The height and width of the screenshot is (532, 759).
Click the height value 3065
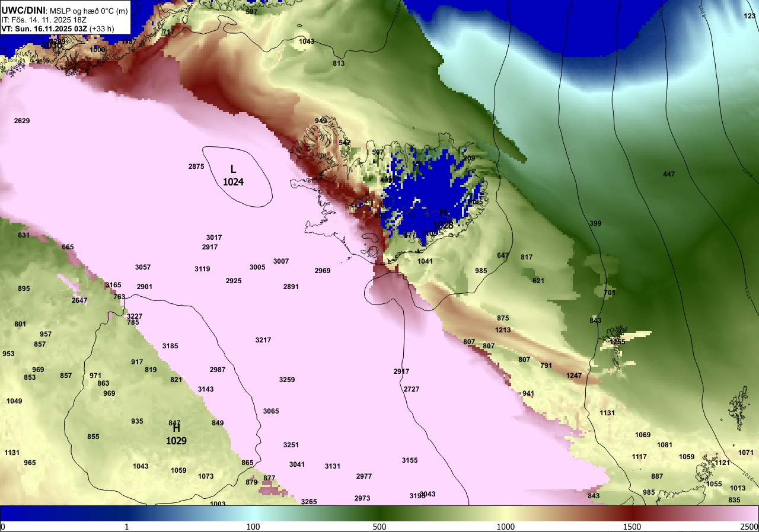271,411
